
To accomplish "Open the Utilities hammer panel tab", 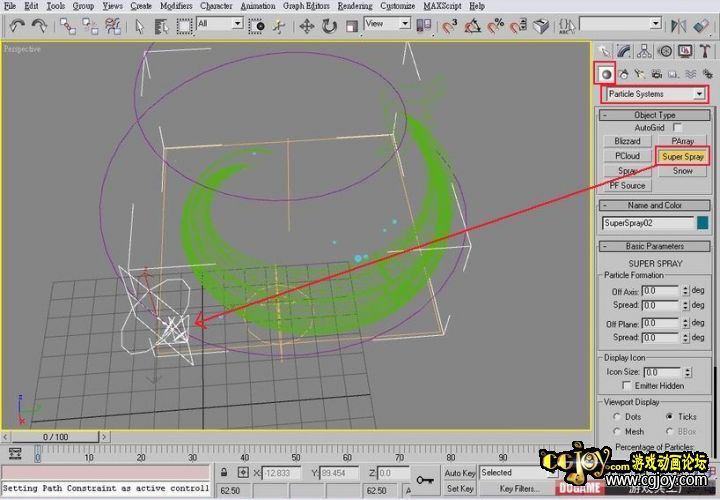I will (705, 51).
